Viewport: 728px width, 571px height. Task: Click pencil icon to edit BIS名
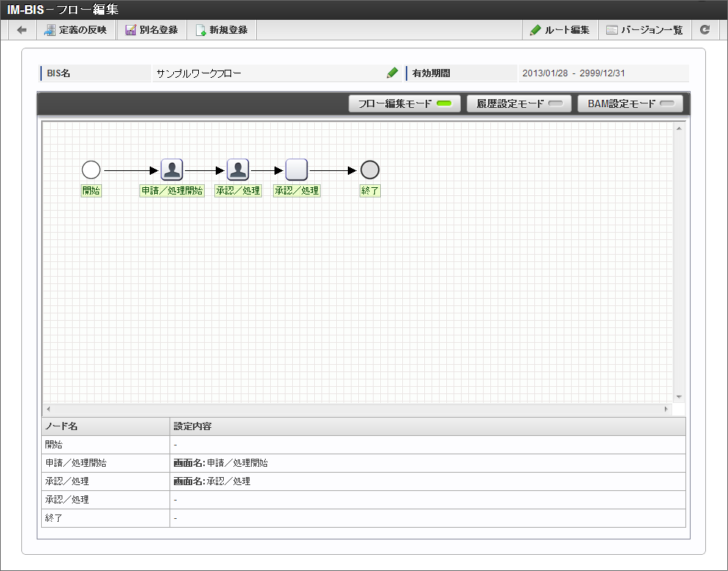coord(393,73)
